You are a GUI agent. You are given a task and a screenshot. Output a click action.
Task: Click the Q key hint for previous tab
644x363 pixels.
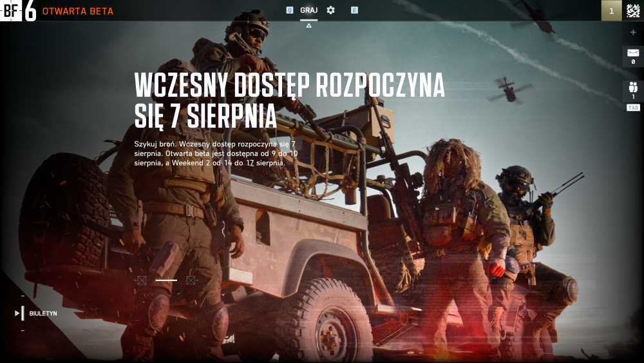(x=290, y=10)
